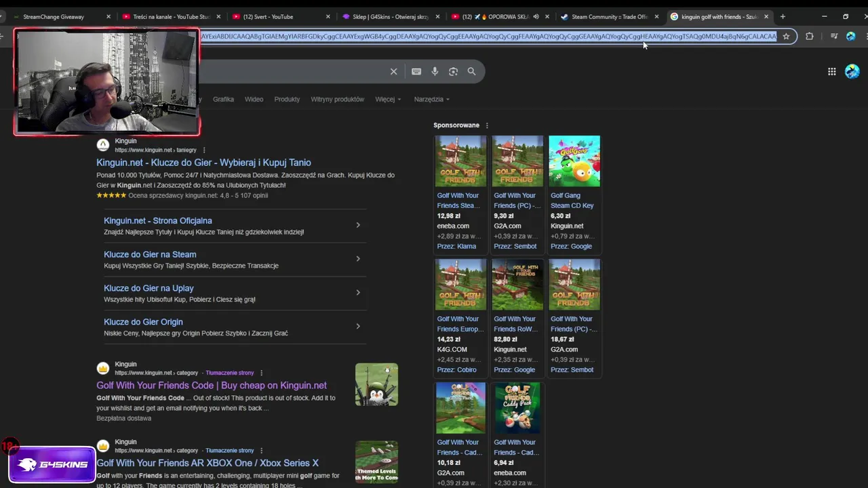Close the StreamChange Giveaway tab
The image size is (868, 488).
pyautogui.click(x=108, y=16)
